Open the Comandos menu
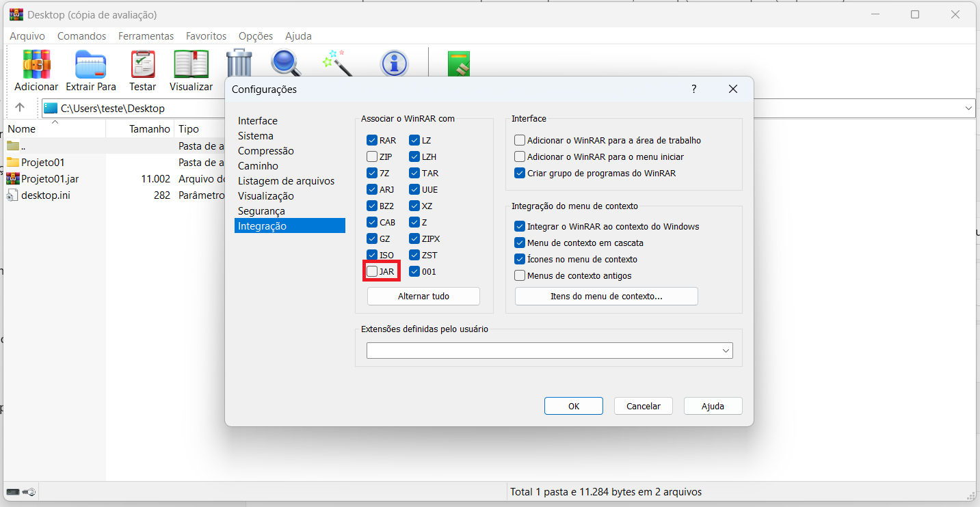 tap(82, 36)
